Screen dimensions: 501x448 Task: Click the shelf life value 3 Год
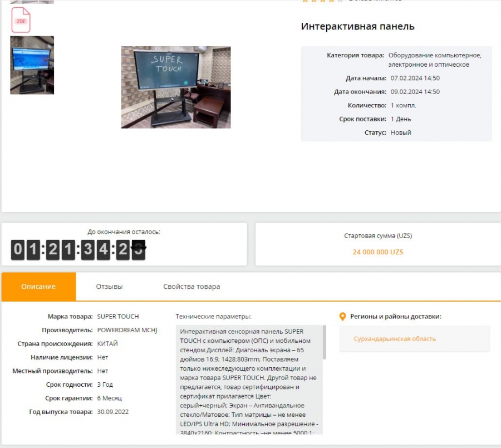click(105, 385)
